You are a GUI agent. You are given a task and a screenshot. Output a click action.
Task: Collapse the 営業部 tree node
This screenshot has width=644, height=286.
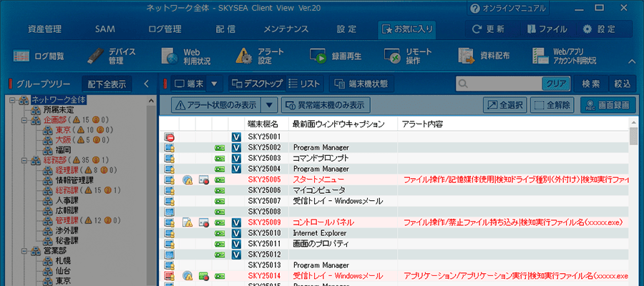(23, 250)
